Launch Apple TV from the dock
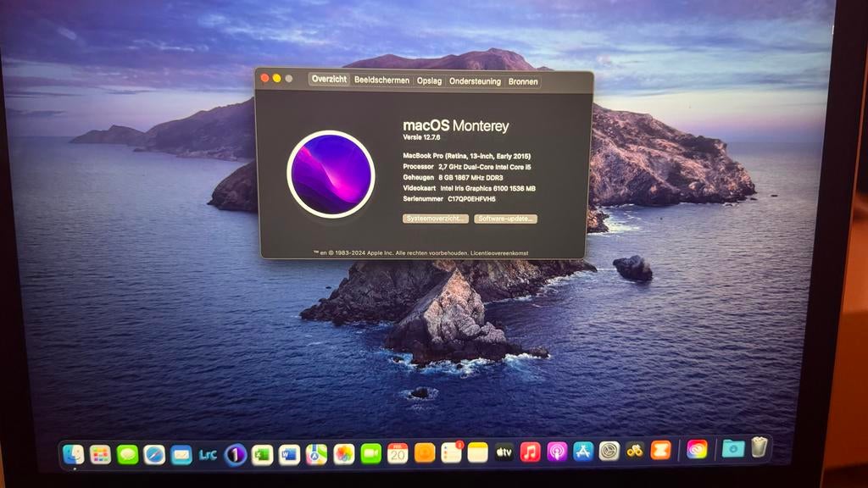Image resolution: width=868 pixels, height=488 pixels. (x=504, y=452)
